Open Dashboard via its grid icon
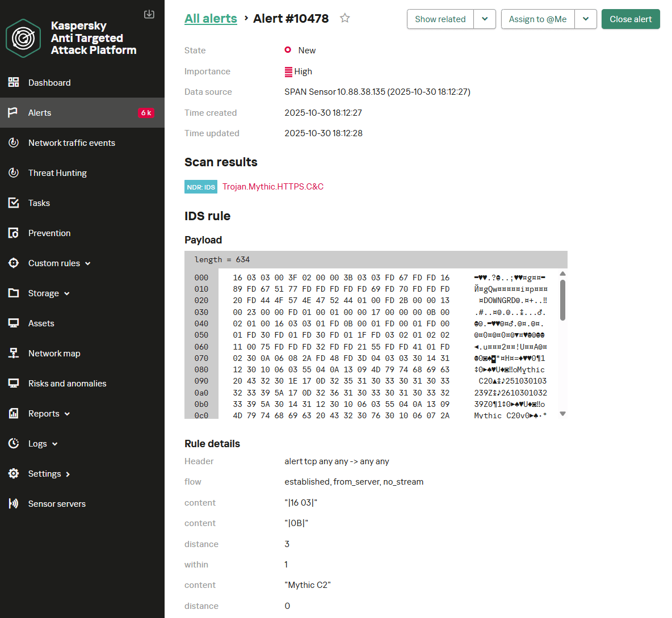This screenshot has width=672, height=618. tap(14, 82)
